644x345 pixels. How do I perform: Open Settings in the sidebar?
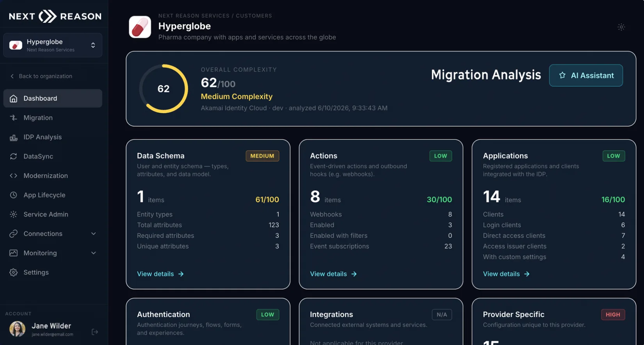tap(53, 272)
